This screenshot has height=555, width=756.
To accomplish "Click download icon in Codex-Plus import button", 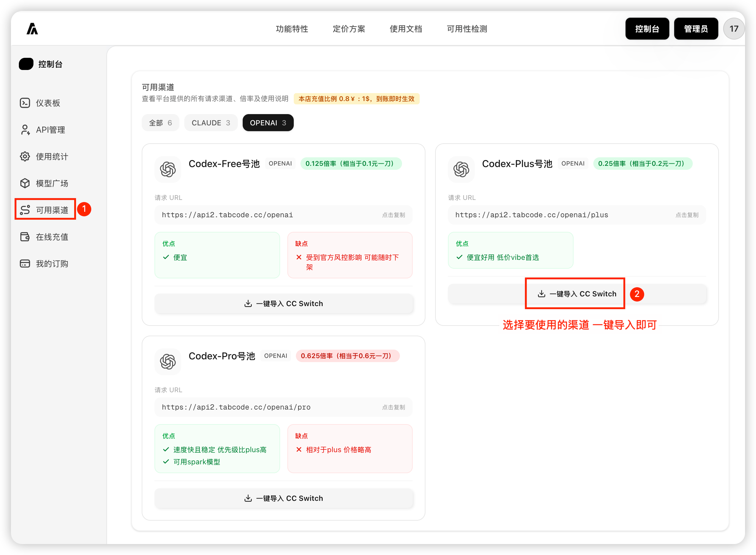I will (542, 294).
